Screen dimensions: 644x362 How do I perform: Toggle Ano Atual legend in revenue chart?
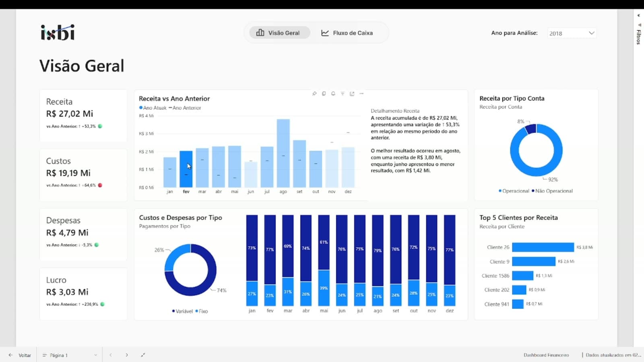tap(153, 108)
